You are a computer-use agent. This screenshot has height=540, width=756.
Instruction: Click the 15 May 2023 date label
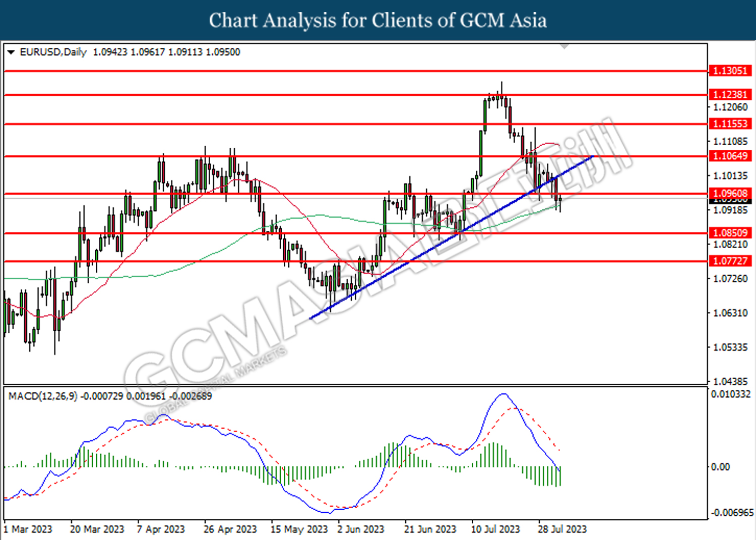point(299,529)
